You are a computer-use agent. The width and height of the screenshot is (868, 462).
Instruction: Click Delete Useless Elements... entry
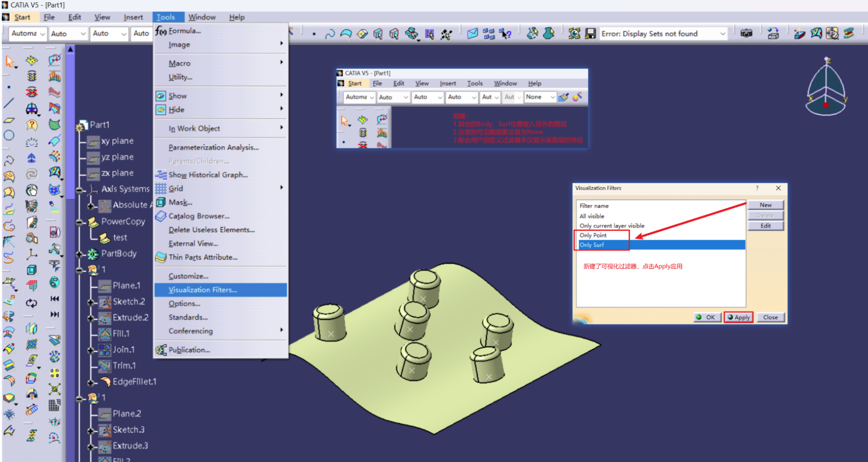click(x=221, y=229)
